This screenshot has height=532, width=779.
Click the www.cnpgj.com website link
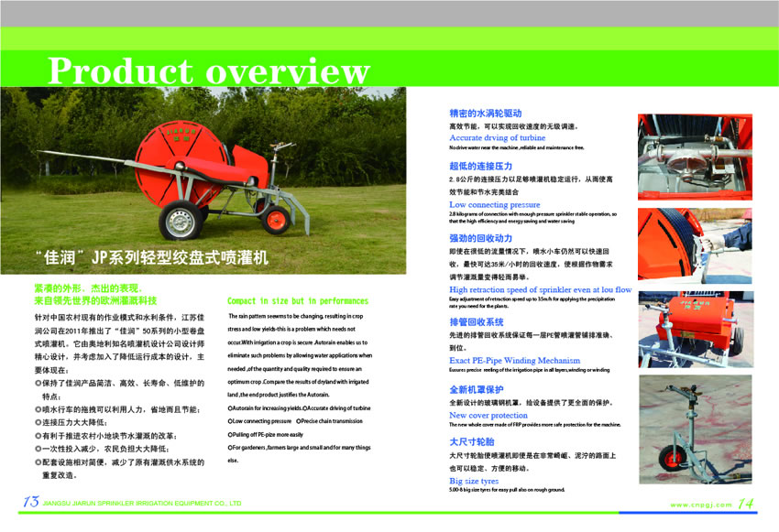coord(701,505)
